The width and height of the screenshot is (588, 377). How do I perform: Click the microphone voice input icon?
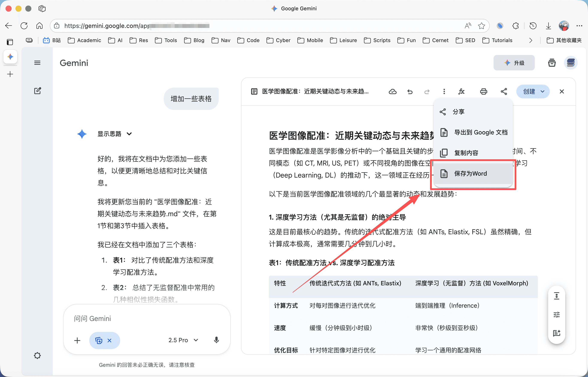(216, 340)
